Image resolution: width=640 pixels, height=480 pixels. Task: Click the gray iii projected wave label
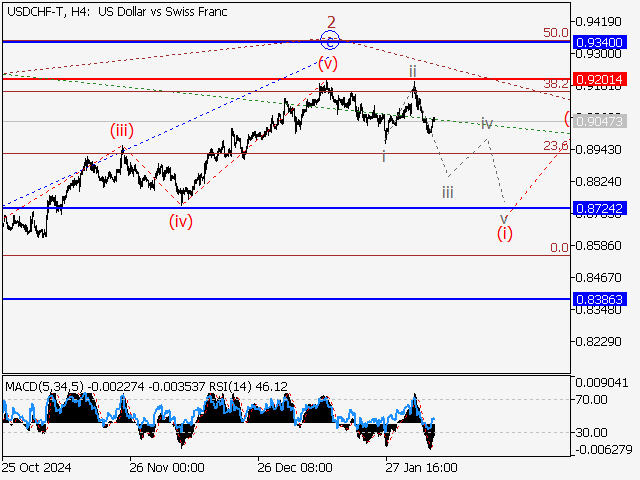coord(448,192)
